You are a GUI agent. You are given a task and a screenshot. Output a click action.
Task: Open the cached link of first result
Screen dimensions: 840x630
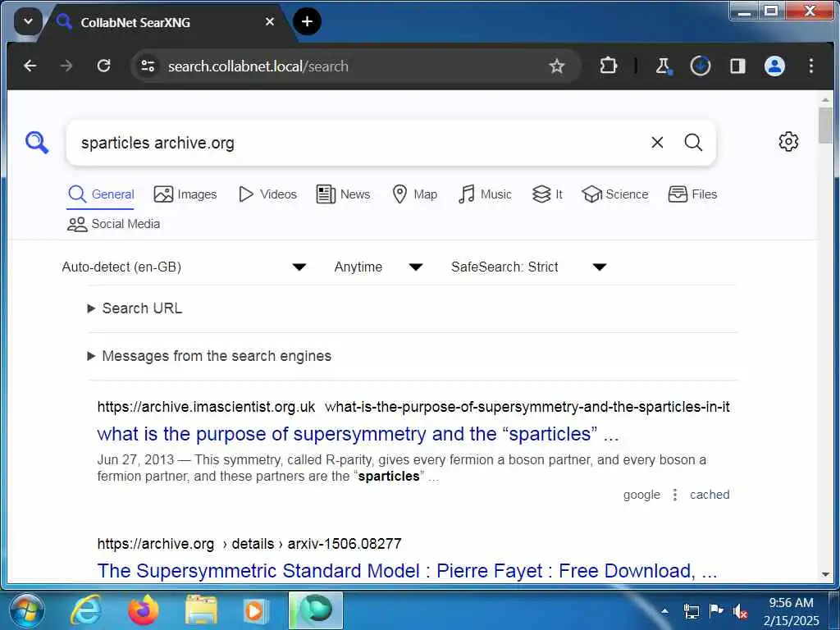(710, 495)
